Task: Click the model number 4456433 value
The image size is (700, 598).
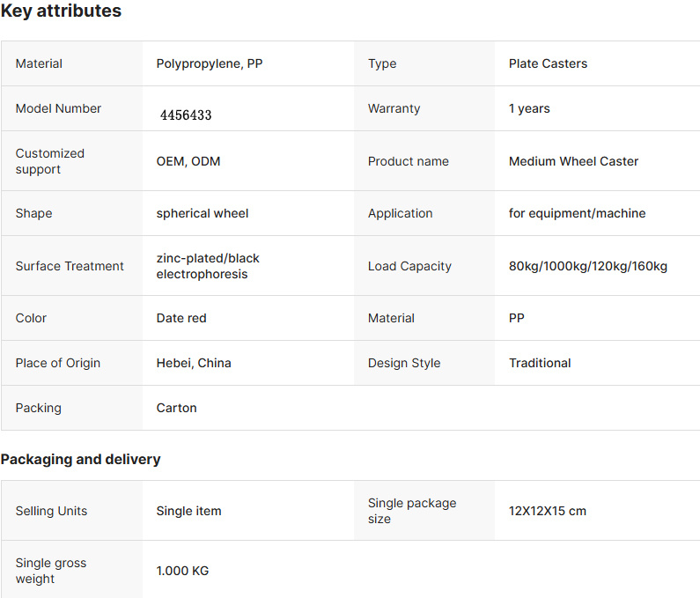Action: [x=186, y=115]
